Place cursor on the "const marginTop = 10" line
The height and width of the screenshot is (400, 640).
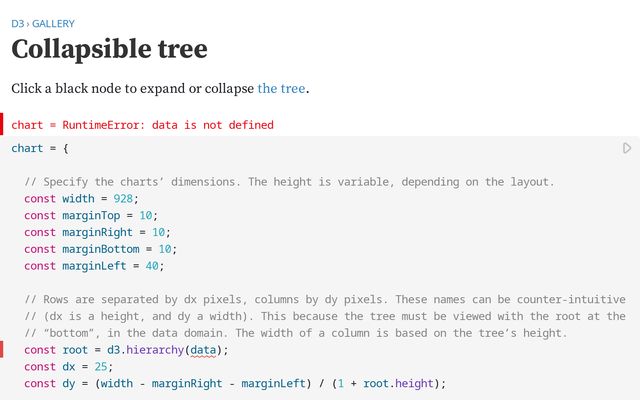click(91, 215)
